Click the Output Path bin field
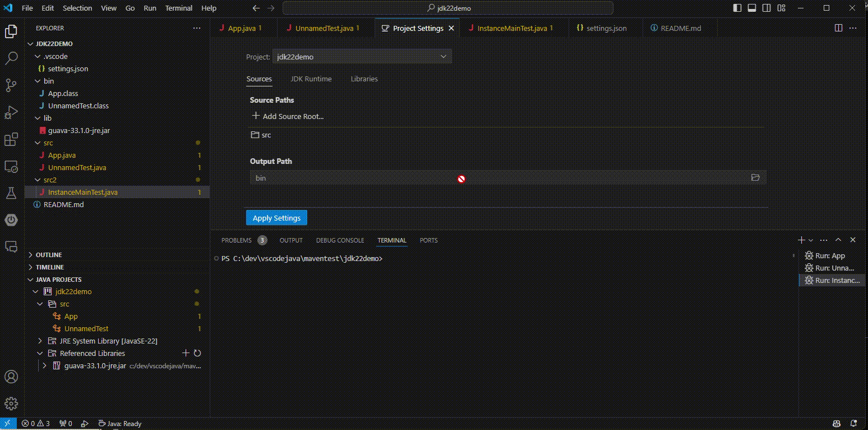Image resolution: width=868 pixels, height=430 pixels. pos(508,178)
